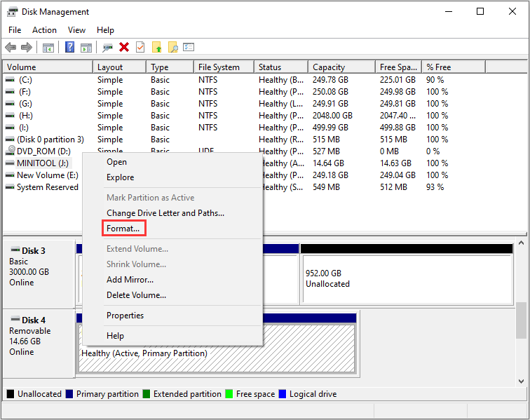This screenshot has width=530, height=420.
Task: Click the Forward arrow in the toolbar
Action: [26, 47]
